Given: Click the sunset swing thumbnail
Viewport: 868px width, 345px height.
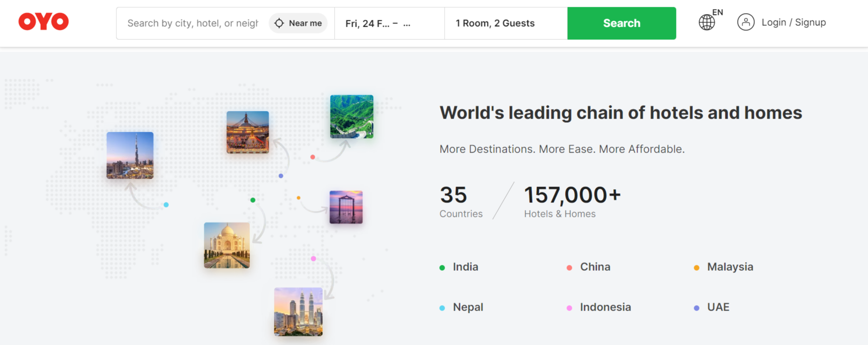Looking at the screenshot, I should tap(346, 207).
